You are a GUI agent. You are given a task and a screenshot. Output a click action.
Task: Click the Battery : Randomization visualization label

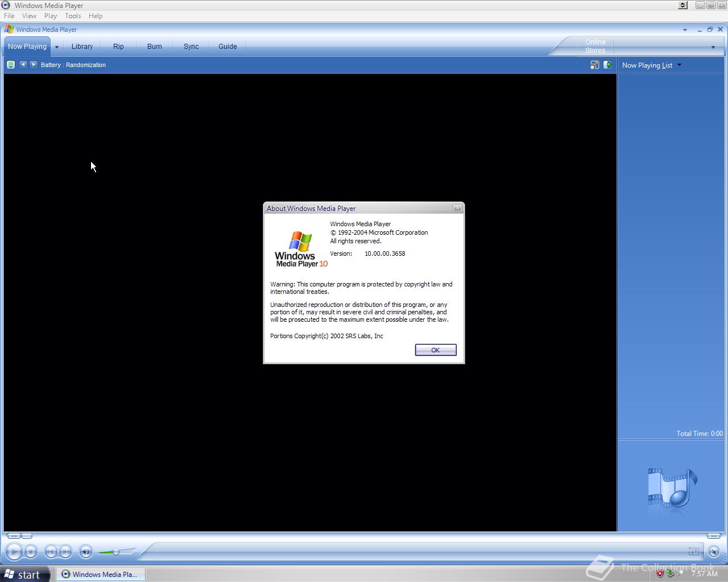73,65
